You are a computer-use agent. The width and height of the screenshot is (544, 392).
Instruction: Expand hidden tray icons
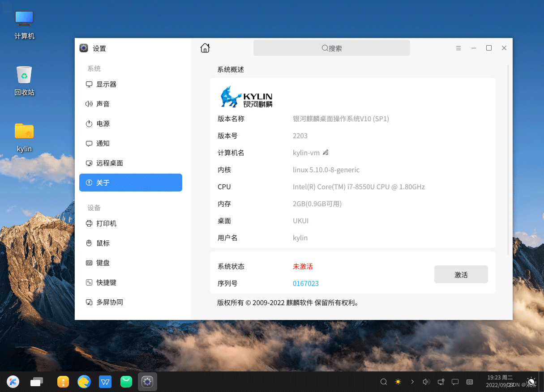[x=412, y=382]
